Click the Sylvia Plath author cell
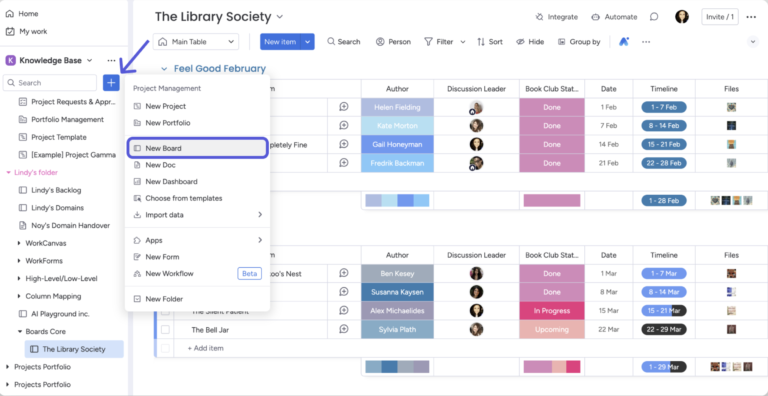The image size is (768, 396). point(397,329)
